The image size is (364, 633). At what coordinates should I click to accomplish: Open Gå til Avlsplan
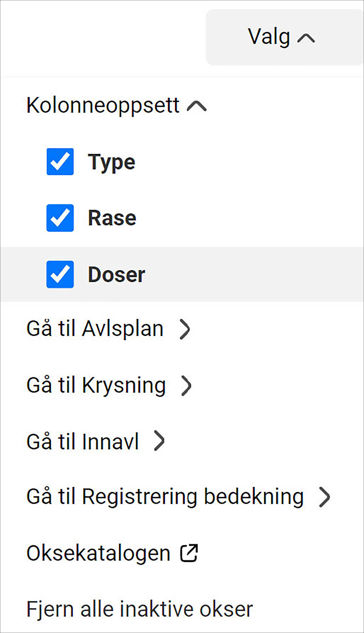(x=108, y=329)
